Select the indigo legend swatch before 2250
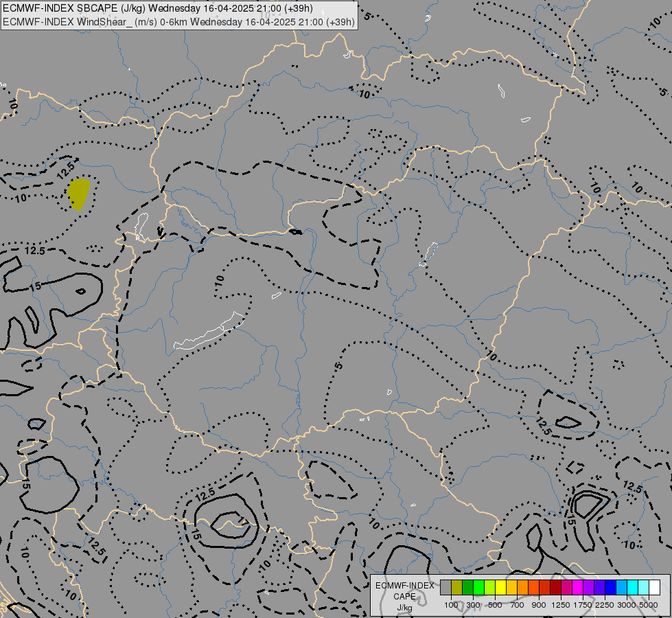The height and width of the screenshot is (618, 672). click(599, 587)
